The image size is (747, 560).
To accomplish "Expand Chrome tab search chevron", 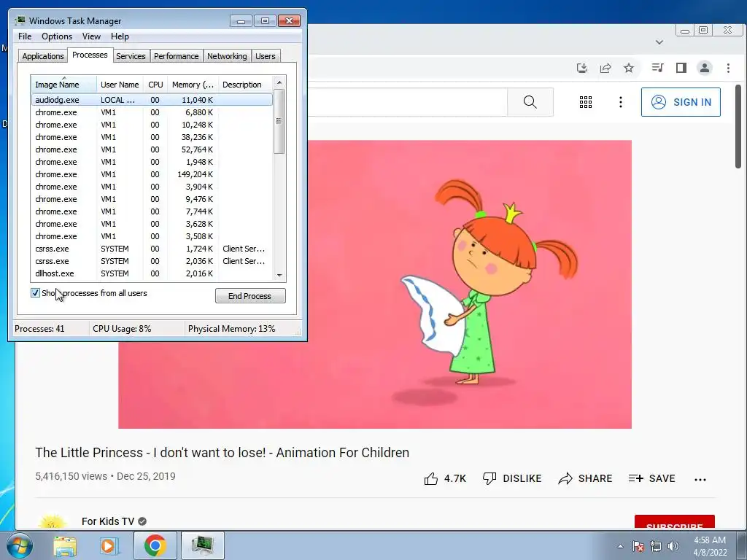I will tap(659, 42).
